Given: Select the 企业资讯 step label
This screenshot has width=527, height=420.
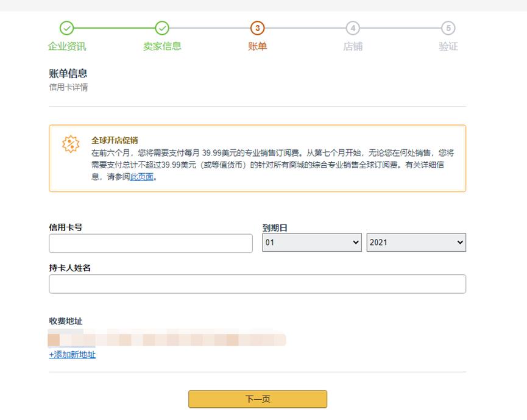Looking at the screenshot, I should pyautogui.click(x=67, y=44).
